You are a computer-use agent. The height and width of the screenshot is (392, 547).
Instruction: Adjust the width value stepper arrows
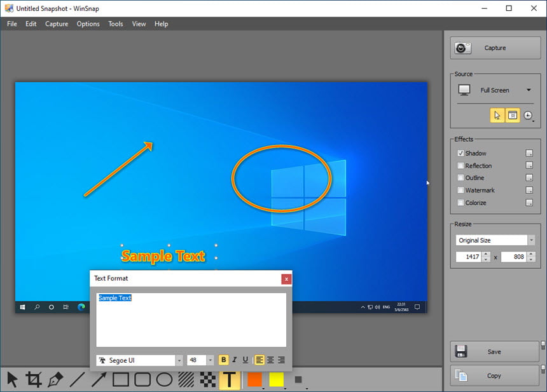click(x=486, y=257)
